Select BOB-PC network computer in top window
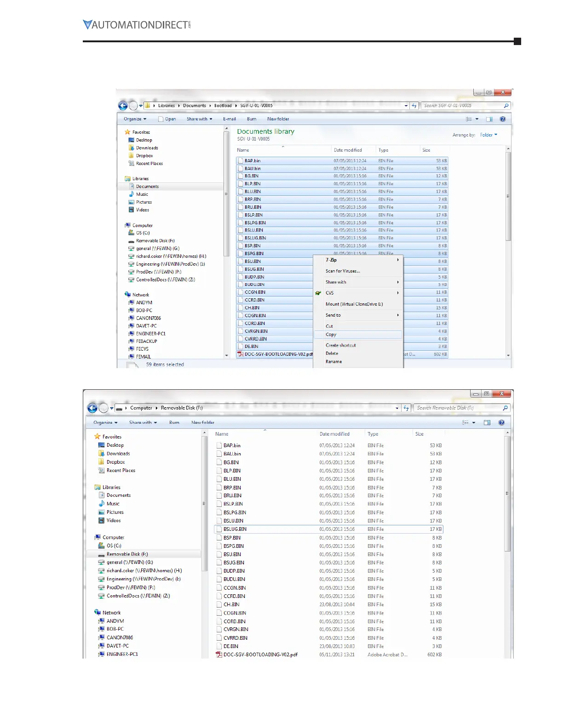Screen dimensions: 563x728 [x=140, y=310]
